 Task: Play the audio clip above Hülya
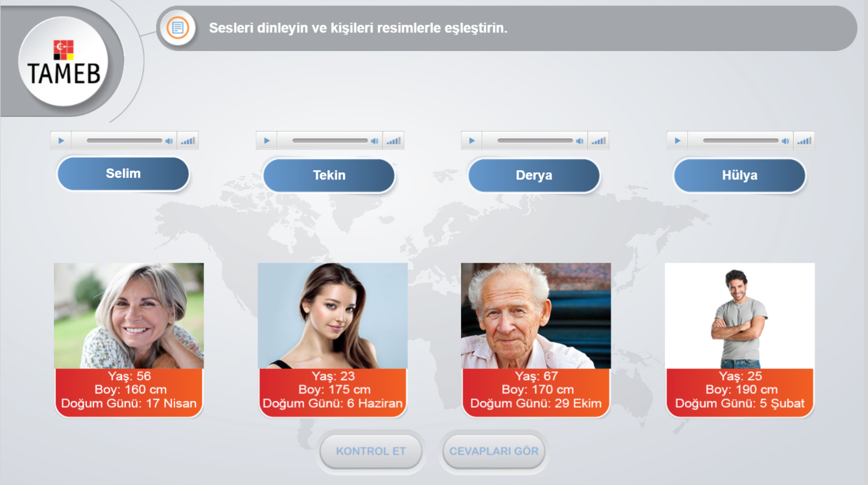pos(678,141)
